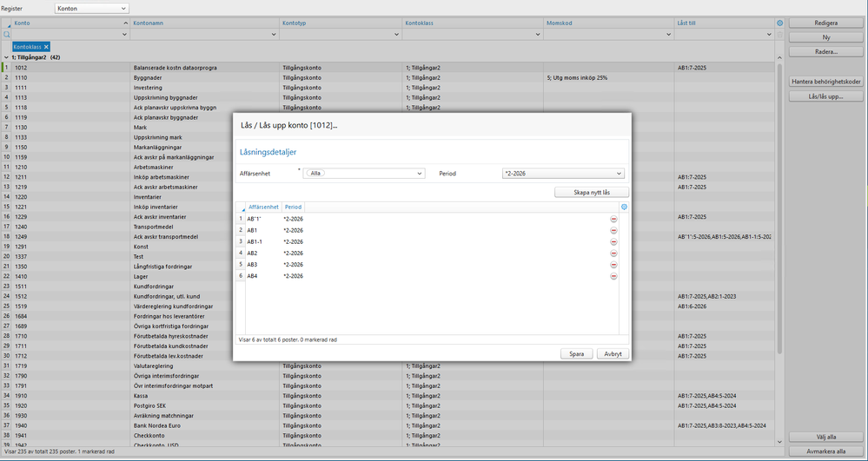Screen dimensions: 868x461
Task: Click the Avmarkera alla button
Action: pos(826,451)
